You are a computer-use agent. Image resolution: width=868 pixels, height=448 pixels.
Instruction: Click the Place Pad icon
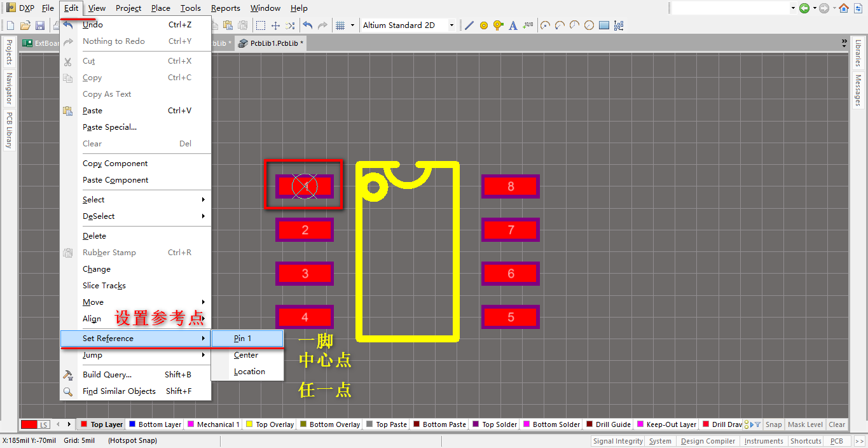pyautogui.click(x=484, y=25)
